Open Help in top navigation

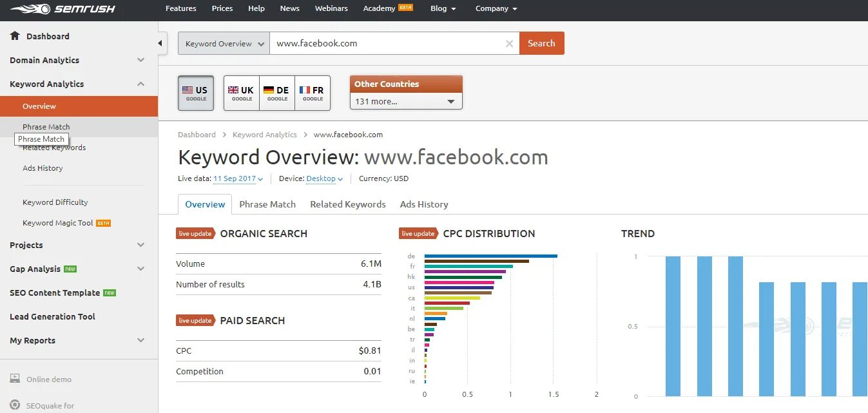click(256, 8)
